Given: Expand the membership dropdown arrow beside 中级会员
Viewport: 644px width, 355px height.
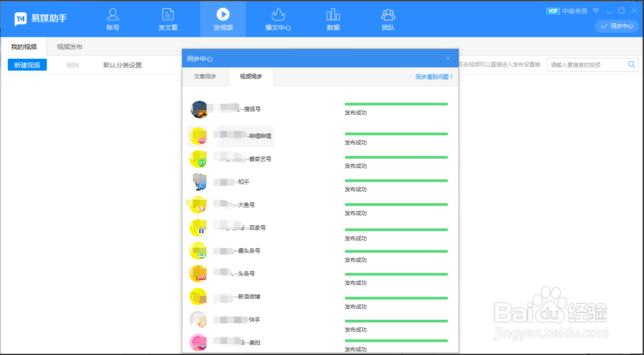Looking at the screenshot, I should 596,10.
